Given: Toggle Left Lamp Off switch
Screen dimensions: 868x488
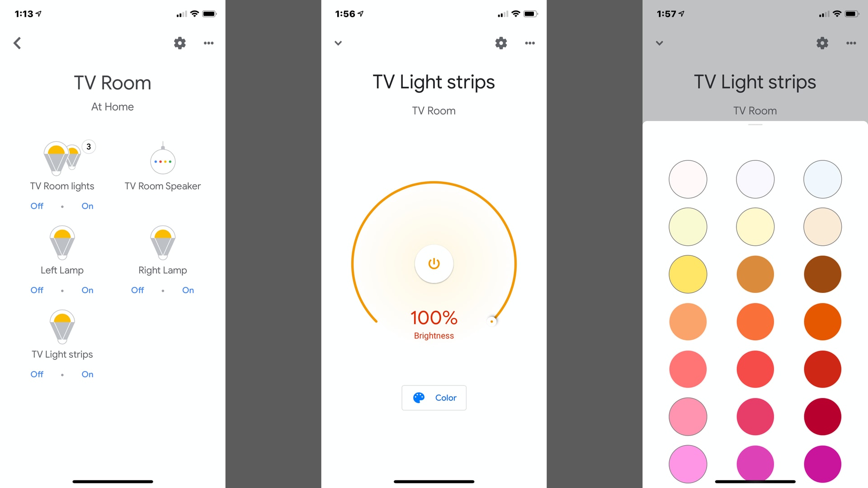Looking at the screenshot, I should click(38, 290).
